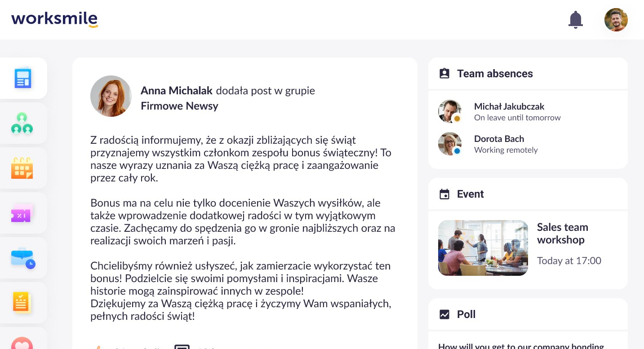Open Anna Michalak's profile picture
Image resolution: width=644 pixels, height=349 pixels.
111,96
